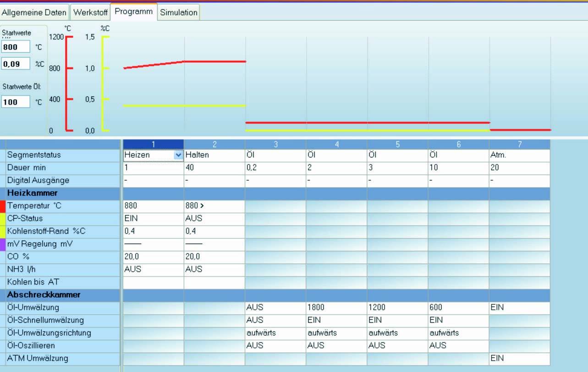Viewport: 588px width, 372px height.
Task: Click the 800 °C start temperature field
Action: [x=16, y=47]
